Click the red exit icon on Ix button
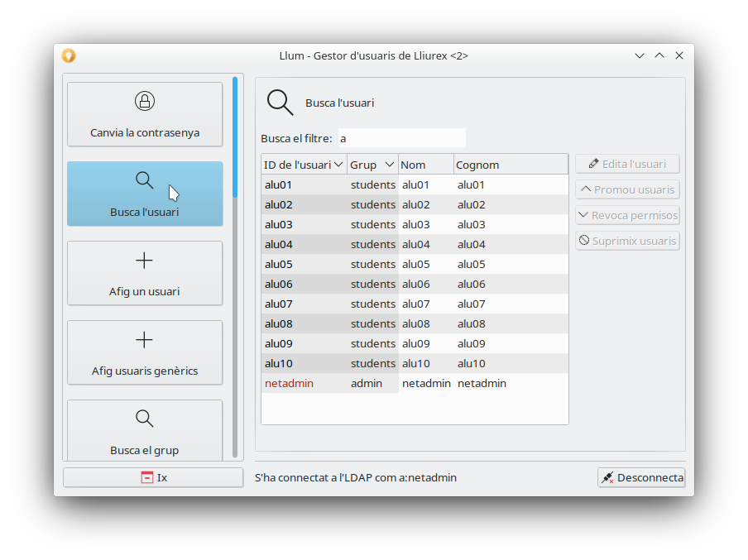Image resolution: width=748 pixels, height=560 pixels. coord(146,477)
